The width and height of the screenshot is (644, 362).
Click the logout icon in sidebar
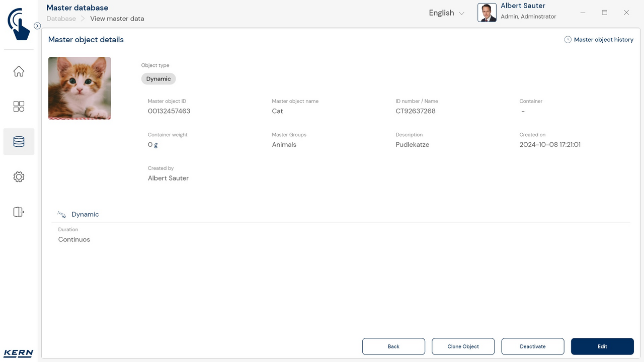[x=19, y=212]
